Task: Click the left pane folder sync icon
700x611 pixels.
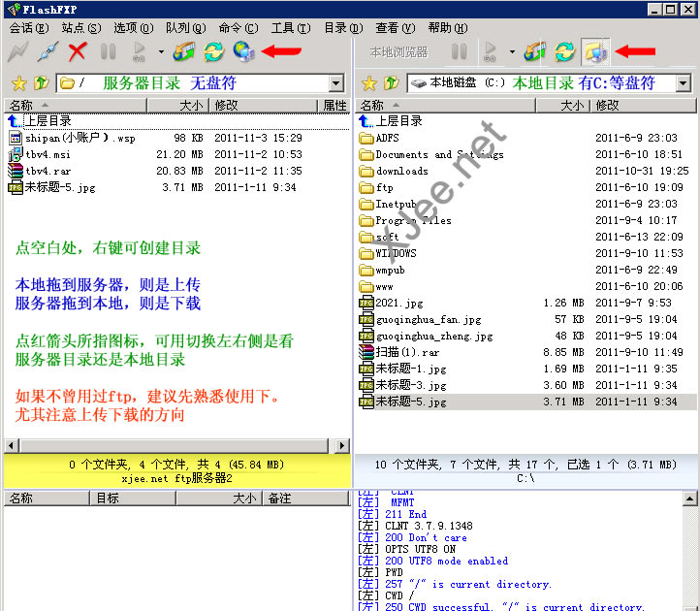Action: pyautogui.click(x=184, y=52)
